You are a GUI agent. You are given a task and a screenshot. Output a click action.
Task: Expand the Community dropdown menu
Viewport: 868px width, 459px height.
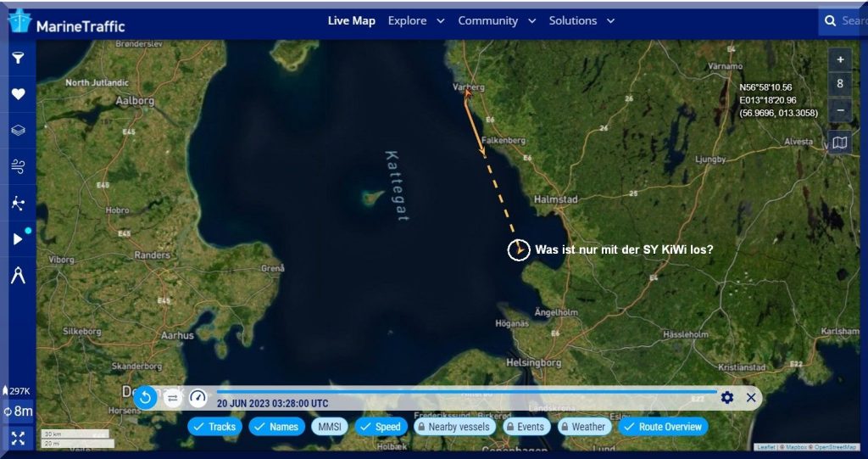497,20
